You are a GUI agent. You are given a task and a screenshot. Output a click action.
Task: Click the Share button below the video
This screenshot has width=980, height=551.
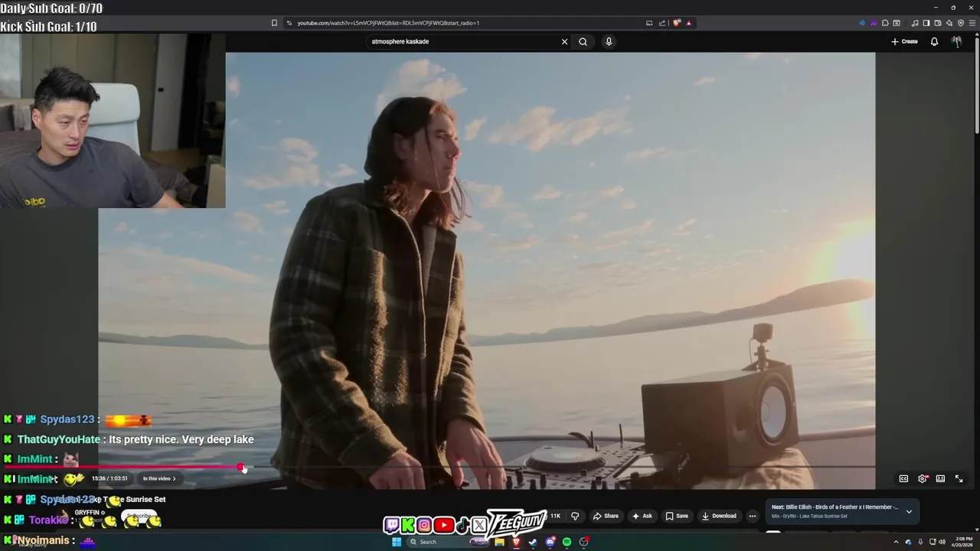pos(605,516)
